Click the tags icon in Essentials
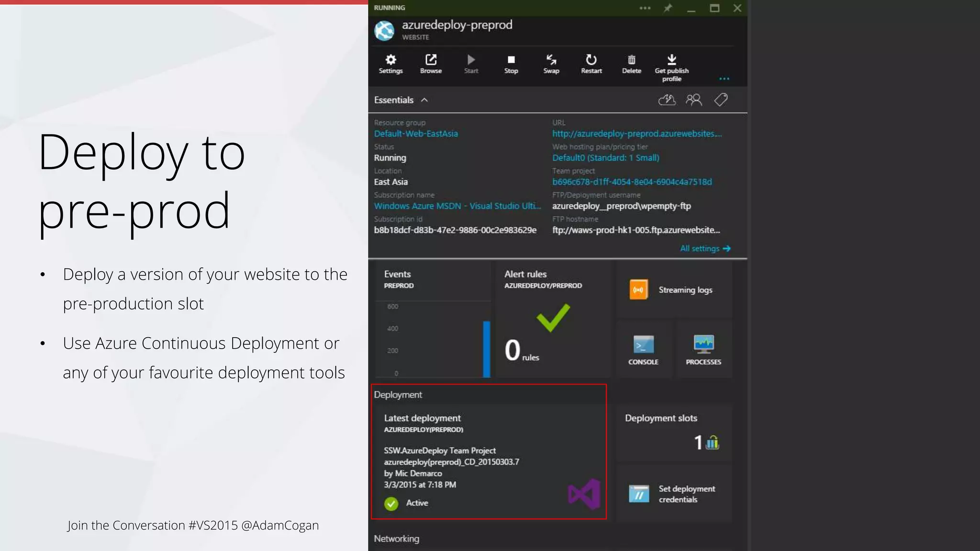Screen dimensions: 980x551 coord(721,99)
